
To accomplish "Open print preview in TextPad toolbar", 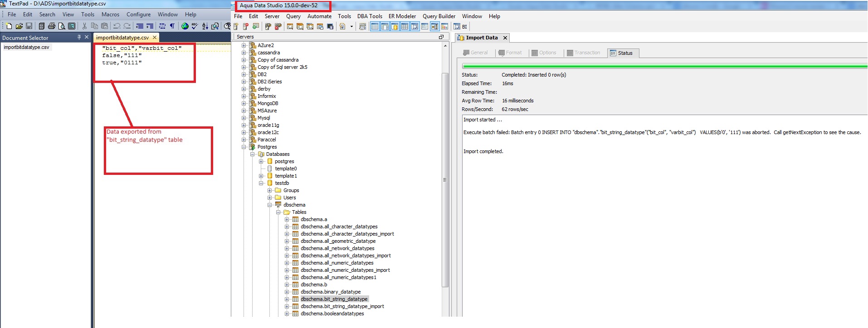I will [62, 26].
